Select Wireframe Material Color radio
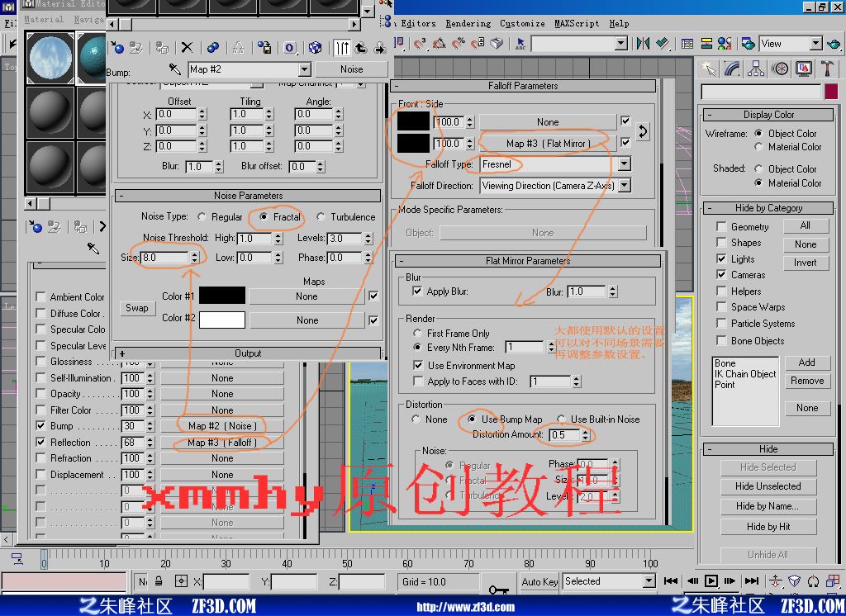The height and width of the screenshot is (616, 846). click(758, 147)
